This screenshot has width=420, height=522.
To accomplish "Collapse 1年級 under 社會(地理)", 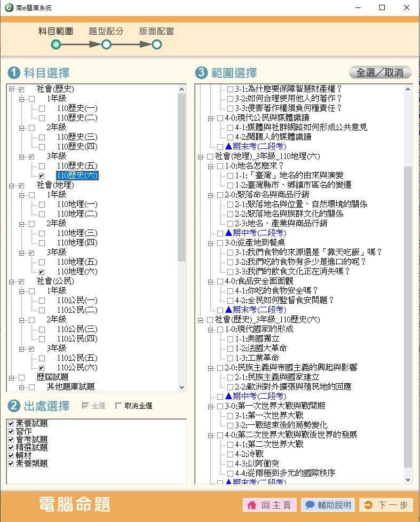I will click(x=22, y=195).
